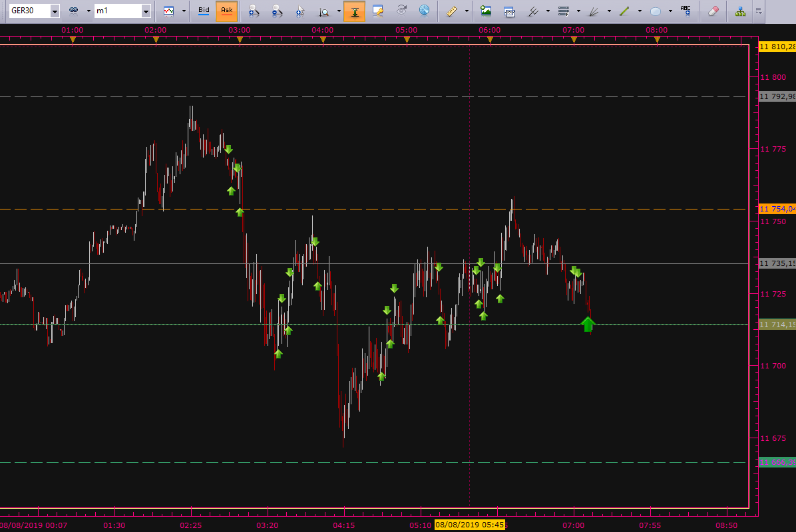Click the 11 714,15 price label

(777, 325)
